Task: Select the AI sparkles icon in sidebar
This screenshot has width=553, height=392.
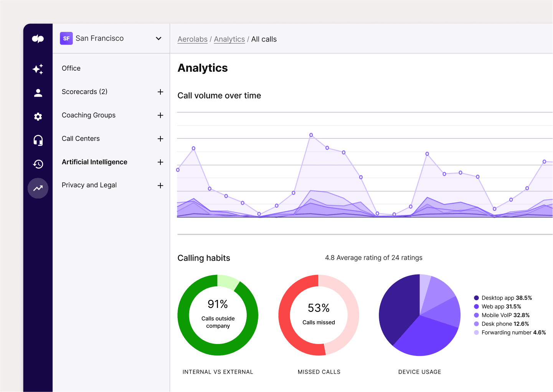Action: tap(38, 69)
